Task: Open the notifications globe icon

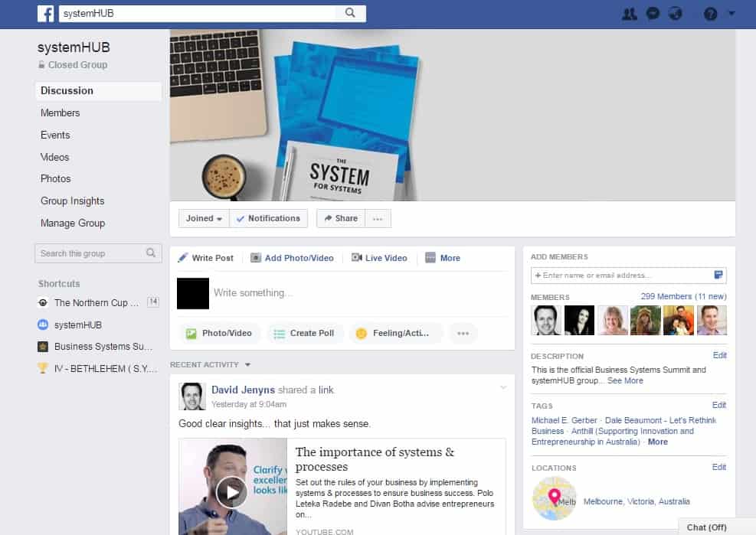Action: point(675,13)
